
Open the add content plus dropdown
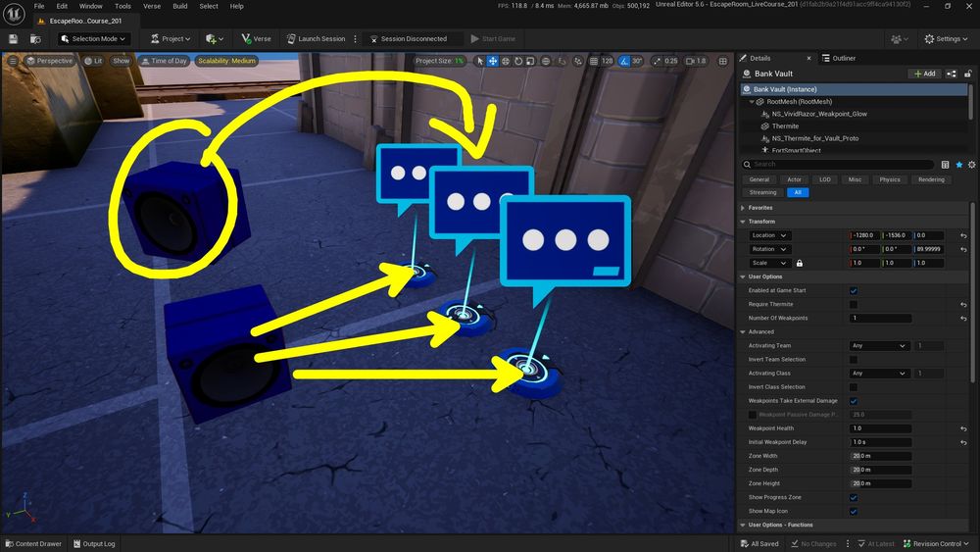click(215, 39)
